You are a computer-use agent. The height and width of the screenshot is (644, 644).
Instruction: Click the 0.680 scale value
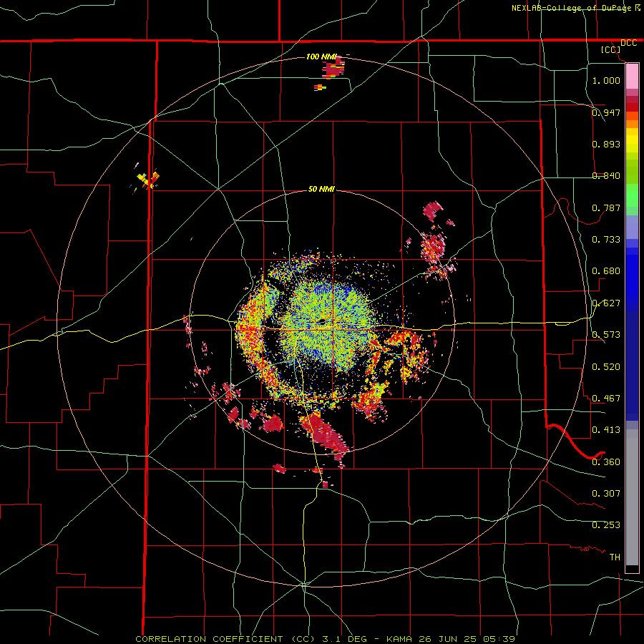click(606, 271)
